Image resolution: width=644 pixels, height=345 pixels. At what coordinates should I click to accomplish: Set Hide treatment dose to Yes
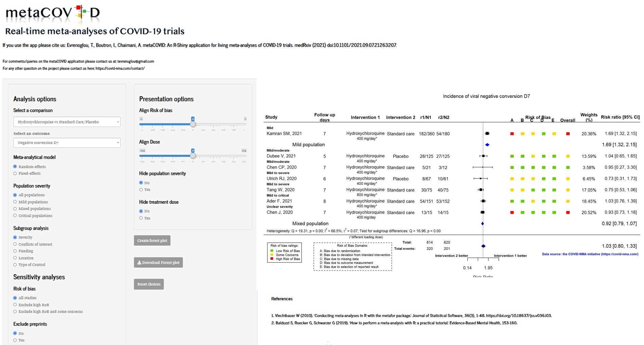[141, 218]
